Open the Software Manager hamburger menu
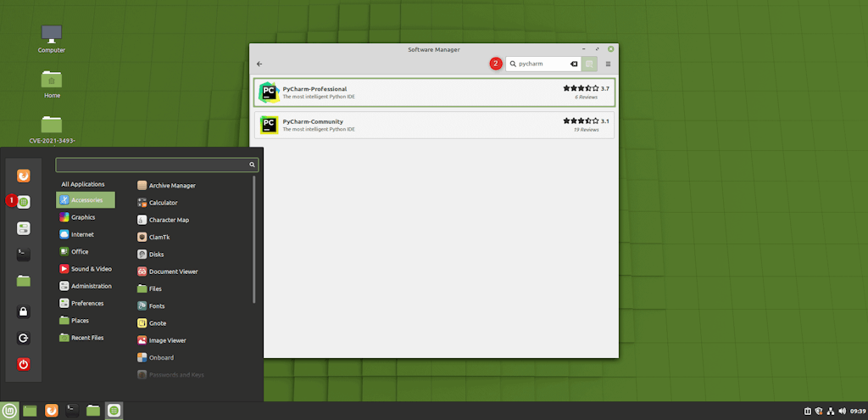The height and width of the screenshot is (420, 868). click(x=608, y=64)
